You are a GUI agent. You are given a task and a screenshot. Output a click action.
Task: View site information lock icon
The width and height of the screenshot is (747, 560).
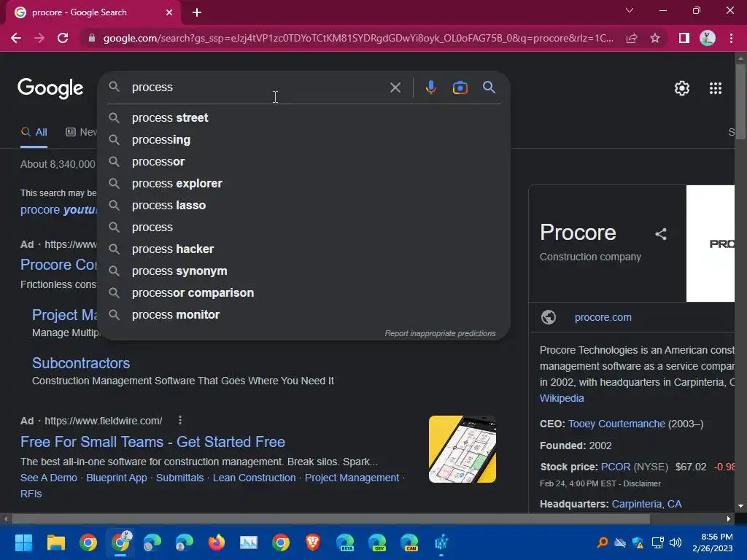[x=92, y=38]
